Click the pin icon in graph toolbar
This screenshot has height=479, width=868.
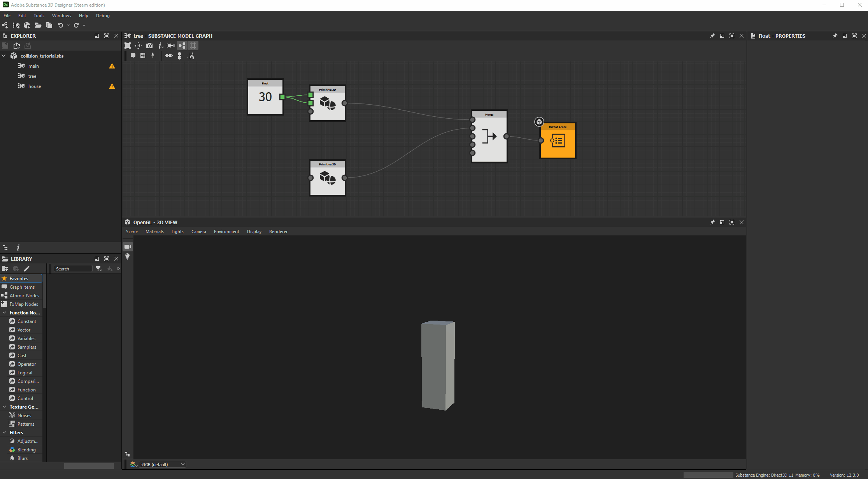click(153, 56)
